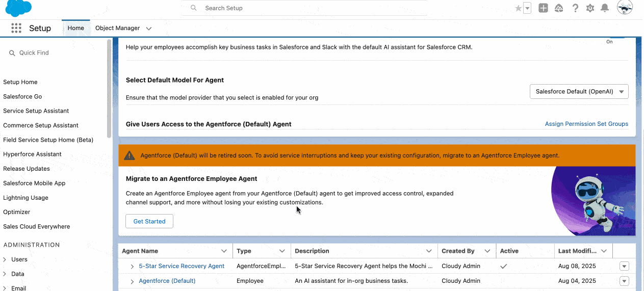Open the Agentforce (Default) agent link
The image size is (644, 291).
pos(167,281)
